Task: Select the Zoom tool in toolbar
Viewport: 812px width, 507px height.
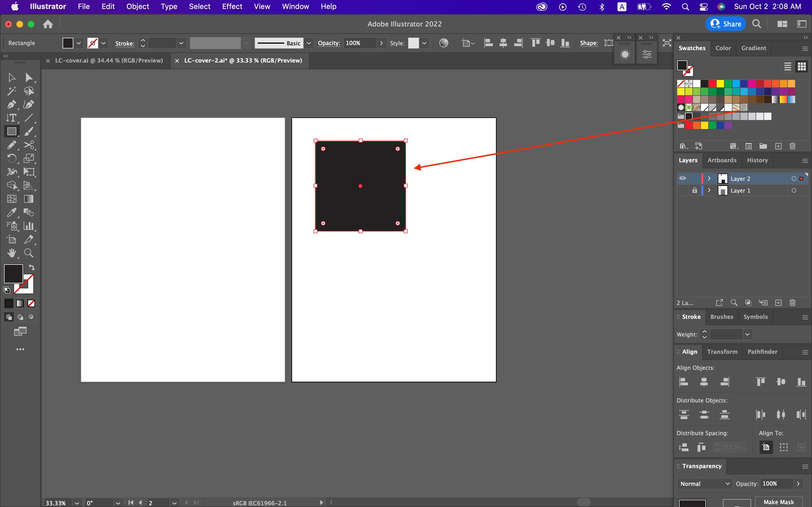Action: [28, 253]
